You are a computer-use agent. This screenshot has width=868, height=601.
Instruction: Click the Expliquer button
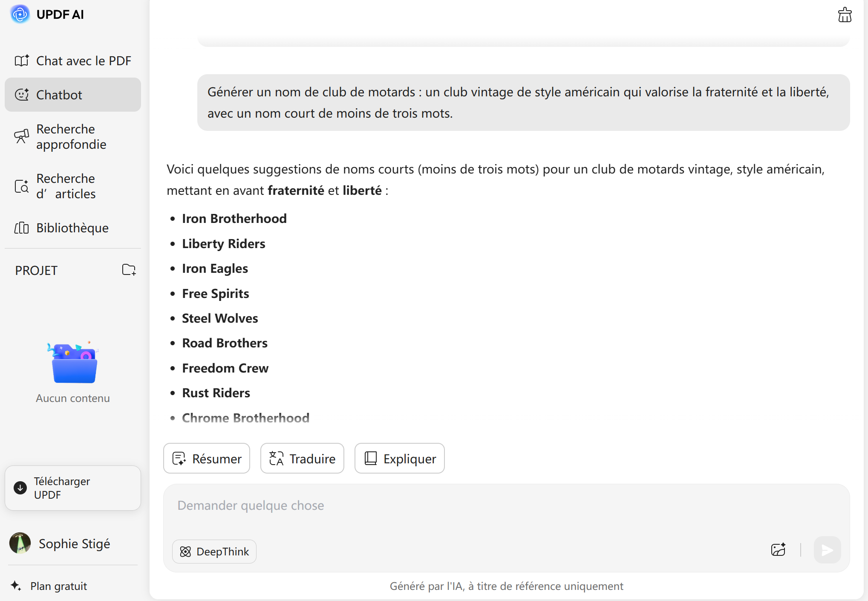pos(400,459)
